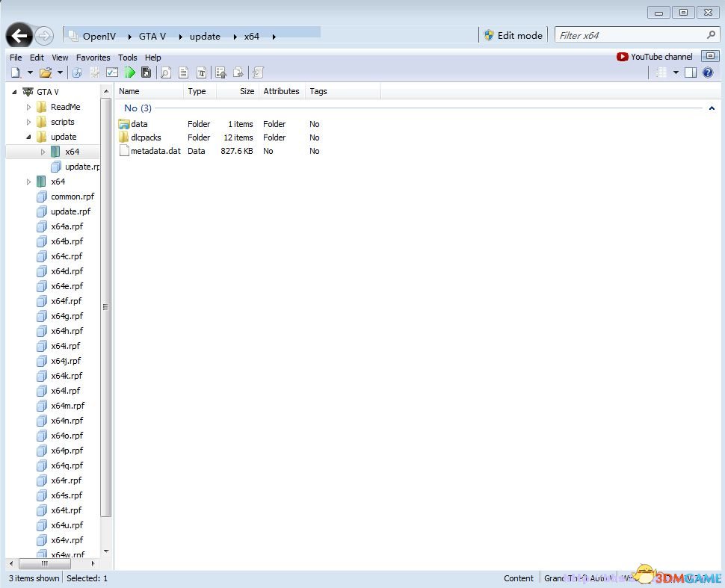Collapse the No (3) group
The image size is (725, 588).
pos(712,108)
